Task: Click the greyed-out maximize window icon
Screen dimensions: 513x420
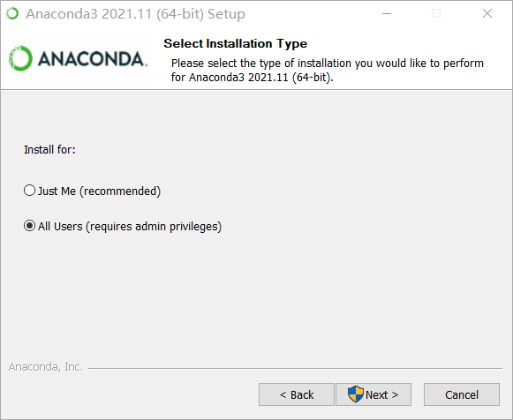Action: tap(436, 14)
